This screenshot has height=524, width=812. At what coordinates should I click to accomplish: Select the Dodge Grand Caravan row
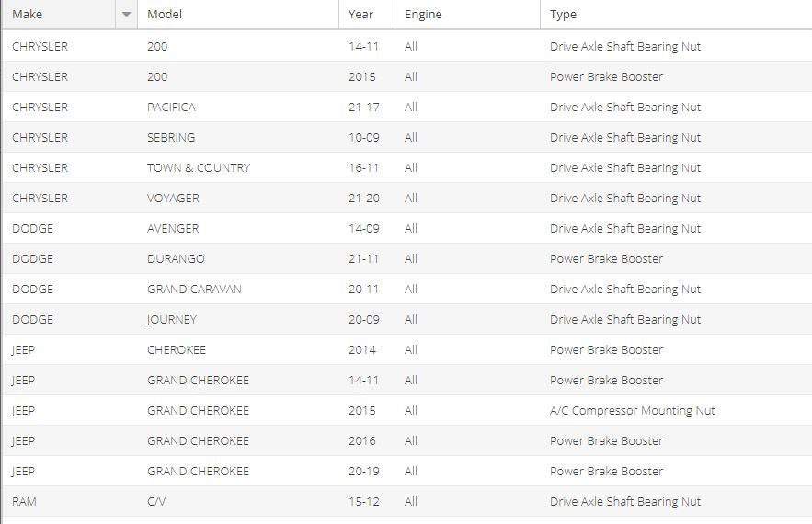click(x=407, y=289)
